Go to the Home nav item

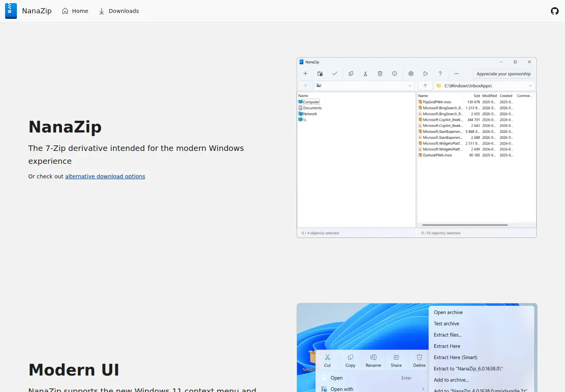[x=75, y=11]
